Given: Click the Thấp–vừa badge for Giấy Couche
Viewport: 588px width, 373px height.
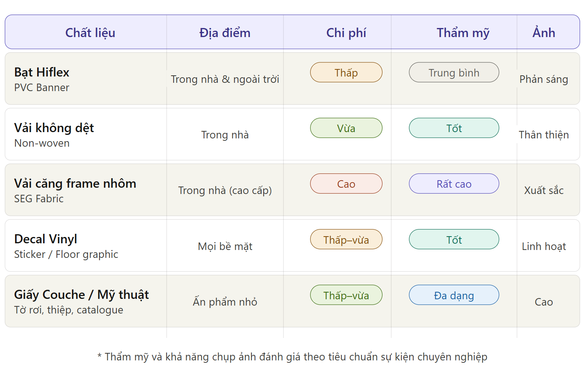Looking at the screenshot, I should (346, 295).
